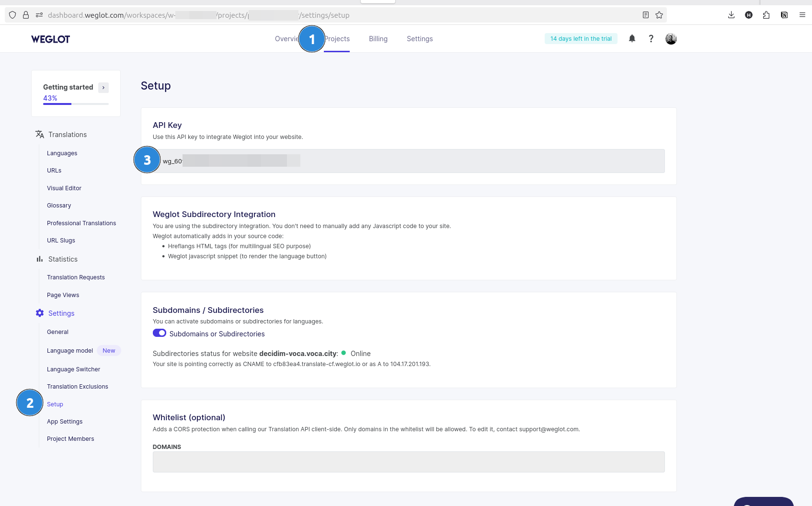Switch to the Billing tab
This screenshot has width=812, height=506.
(x=378, y=39)
